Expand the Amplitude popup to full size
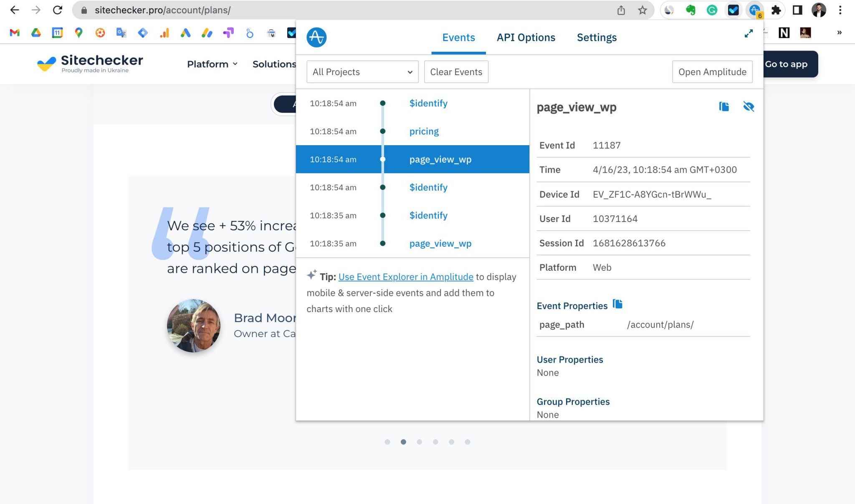The width and height of the screenshot is (855, 504). tap(749, 33)
